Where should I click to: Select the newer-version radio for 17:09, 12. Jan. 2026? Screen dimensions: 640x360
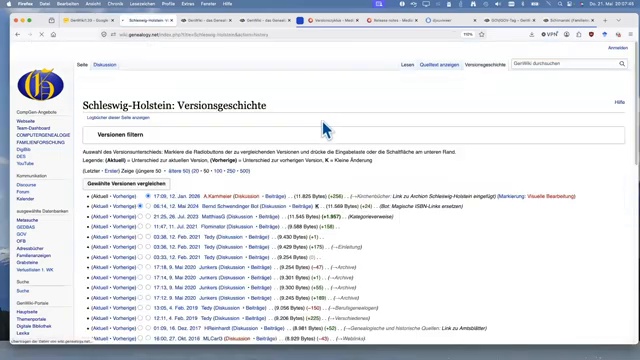point(148,196)
